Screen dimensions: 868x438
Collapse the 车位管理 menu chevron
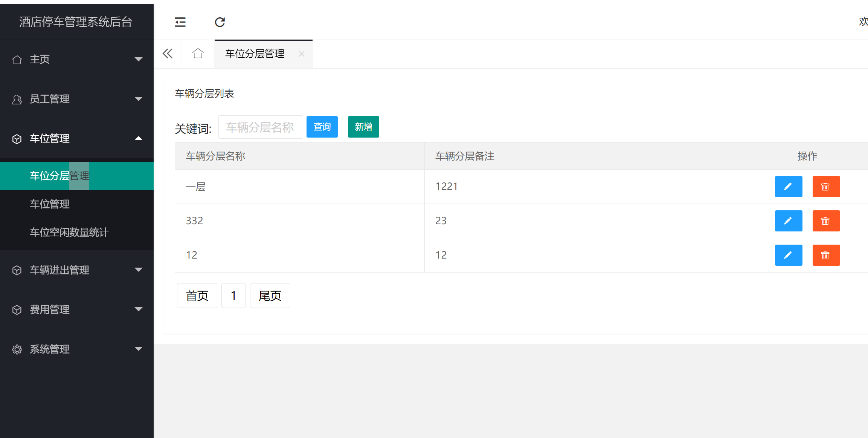coord(139,138)
